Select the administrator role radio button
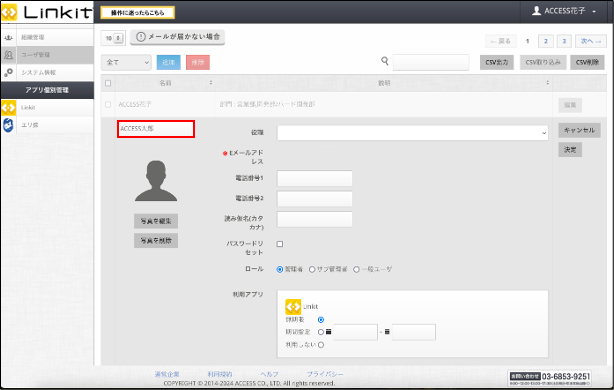Image resolution: width=614 pixels, height=390 pixels. point(280,269)
